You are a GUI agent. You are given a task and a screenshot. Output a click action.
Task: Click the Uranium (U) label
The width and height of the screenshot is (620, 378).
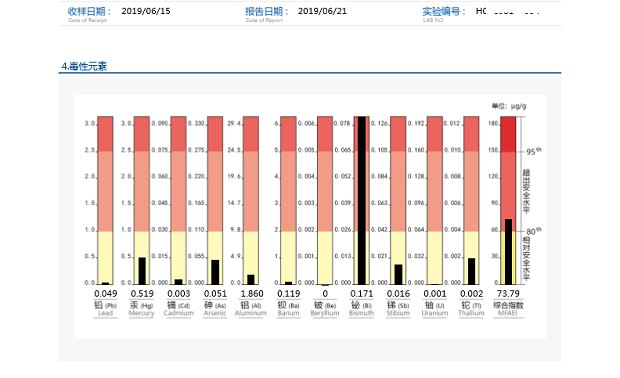[x=435, y=309]
